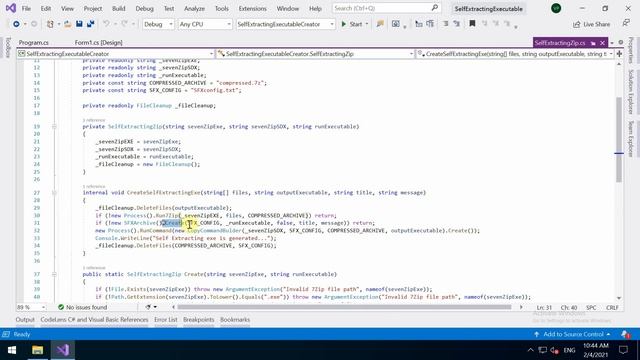The width and height of the screenshot is (640, 360).
Task: Open the startup project dropdown
Action: point(285,24)
